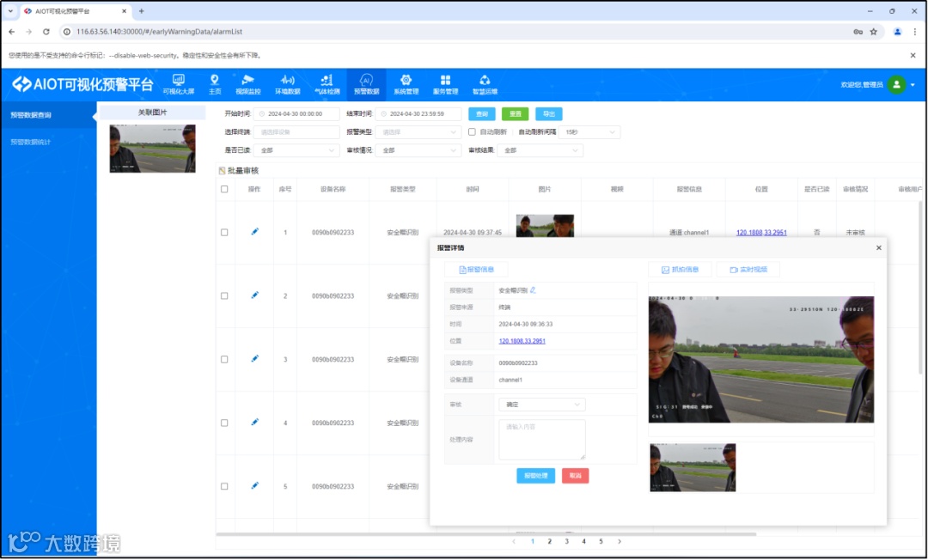Edit alarm type pencil beside 安全帽识别
This screenshot has width=928, height=560.
coord(534,289)
